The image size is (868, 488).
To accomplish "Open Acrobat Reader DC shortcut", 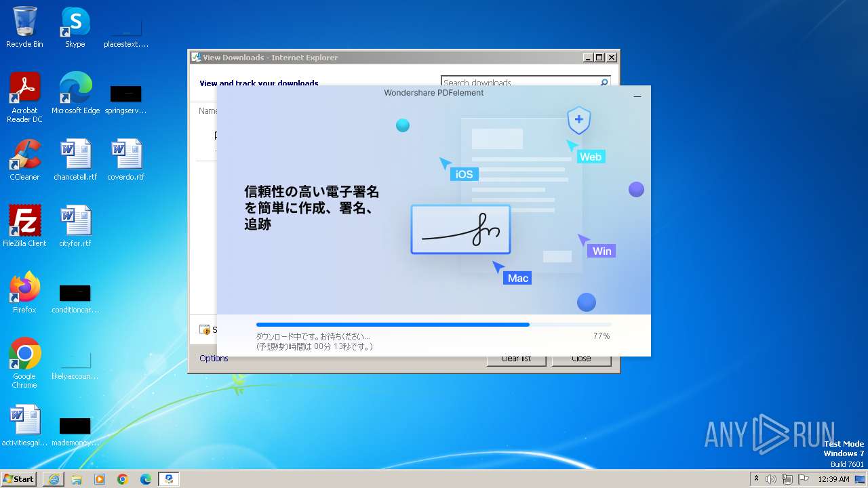I will (x=24, y=98).
